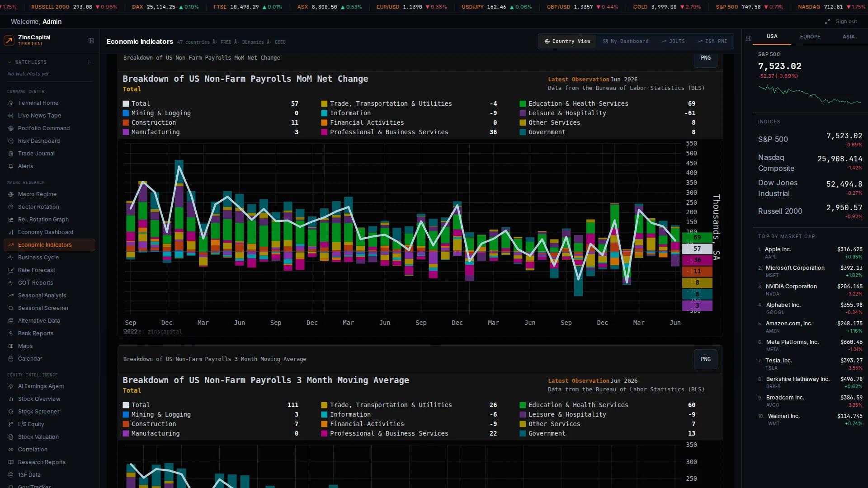Open the Seasonal Screener icon
868x488 pixels.
(11, 308)
